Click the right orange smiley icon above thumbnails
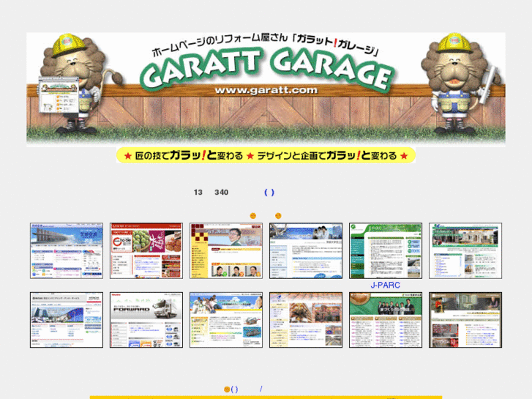This screenshot has width=532, height=399. 278,216
